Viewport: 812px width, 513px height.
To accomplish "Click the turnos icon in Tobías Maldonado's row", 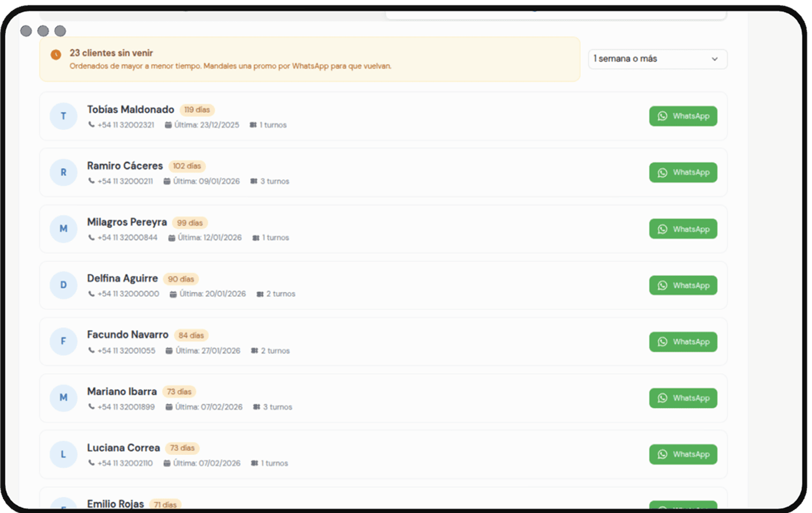I will [253, 125].
